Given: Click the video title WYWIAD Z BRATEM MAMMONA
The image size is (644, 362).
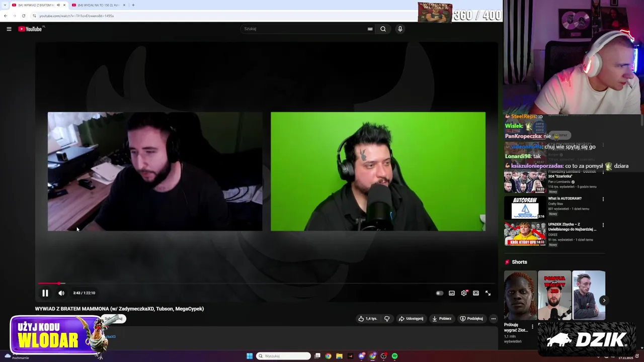Looking at the screenshot, I should 119,309.
